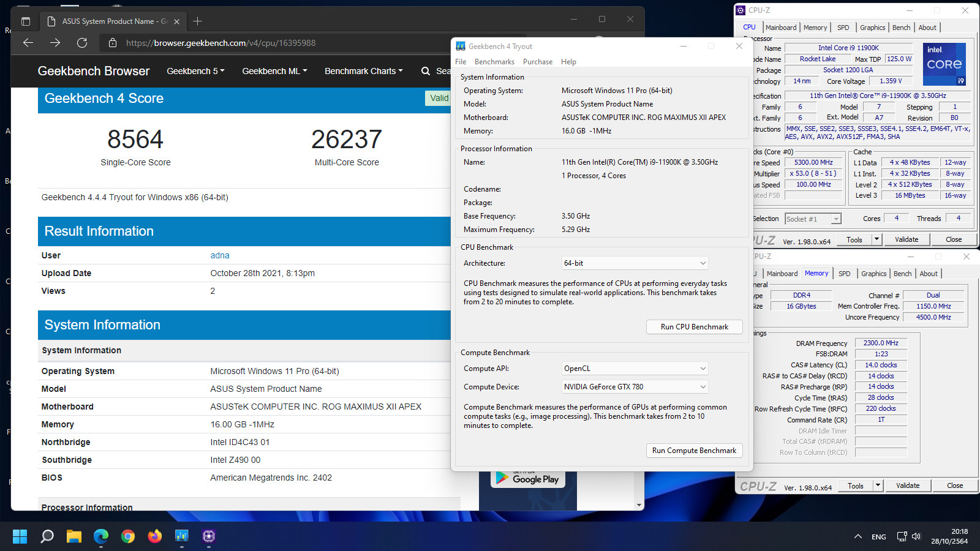
Task: Click the browser back arrow icon
Action: (x=28, y=43)
